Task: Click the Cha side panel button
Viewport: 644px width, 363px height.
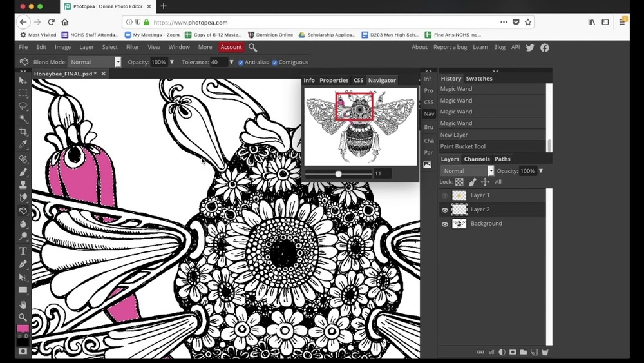Action: coord(428,141)
